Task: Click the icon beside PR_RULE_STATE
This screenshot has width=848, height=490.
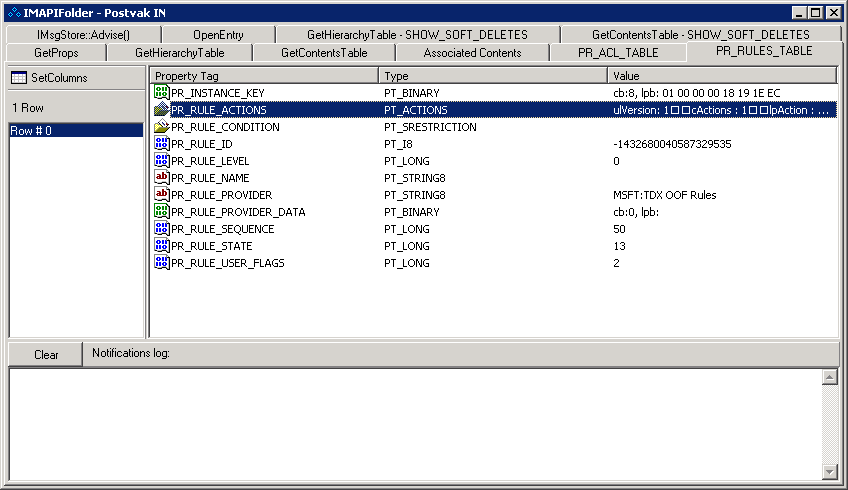Action: coord(161,246)
